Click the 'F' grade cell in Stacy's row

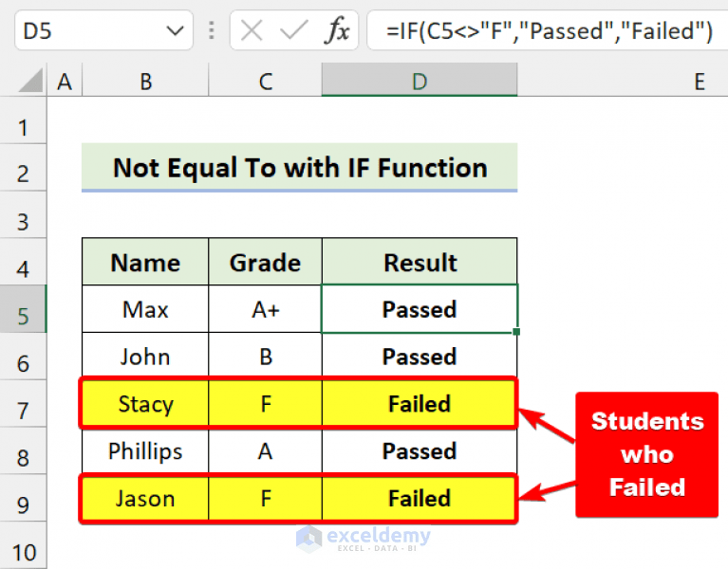[x=265, y=403]
